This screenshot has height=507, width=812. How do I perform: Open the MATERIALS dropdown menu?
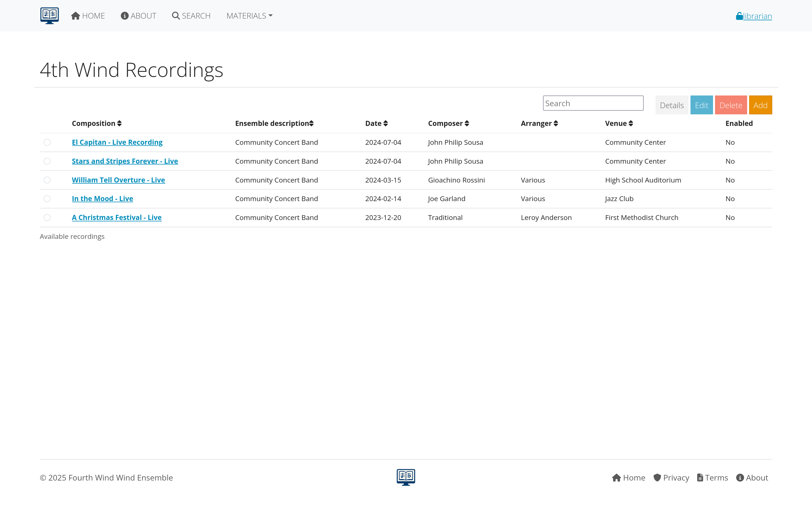coord(249,15)
